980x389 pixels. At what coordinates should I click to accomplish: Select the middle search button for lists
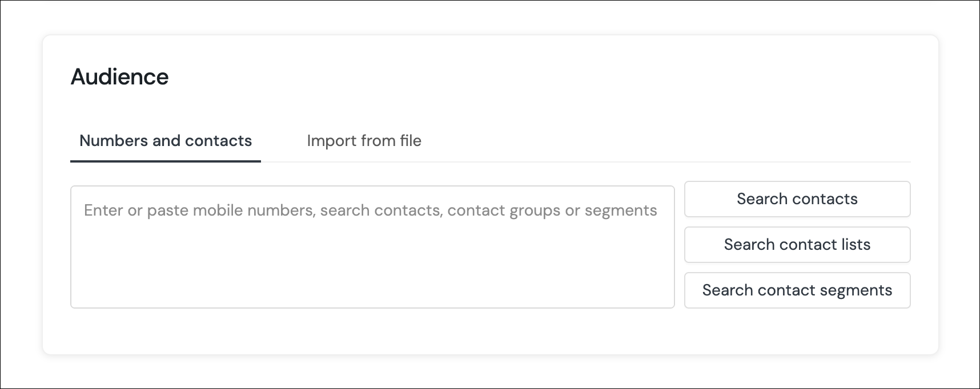click(797, 245)
